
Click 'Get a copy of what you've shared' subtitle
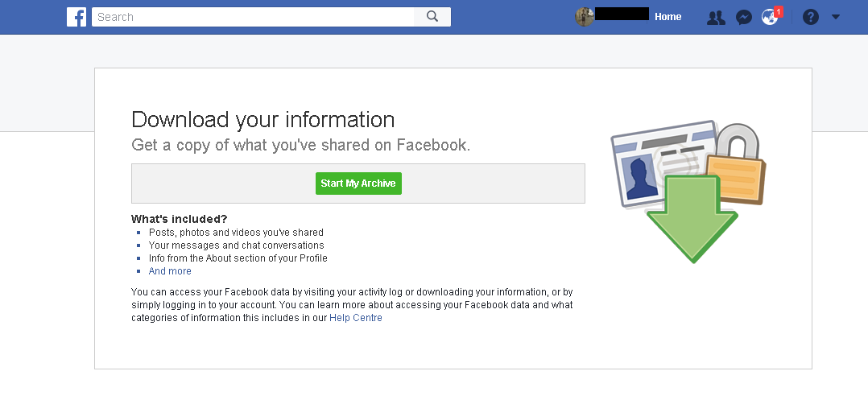pos(300,145)
